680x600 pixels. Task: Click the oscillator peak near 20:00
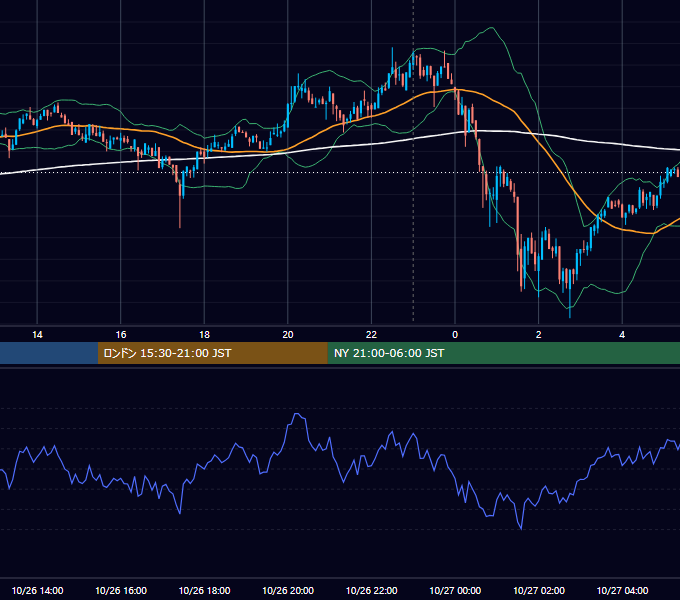298,414
